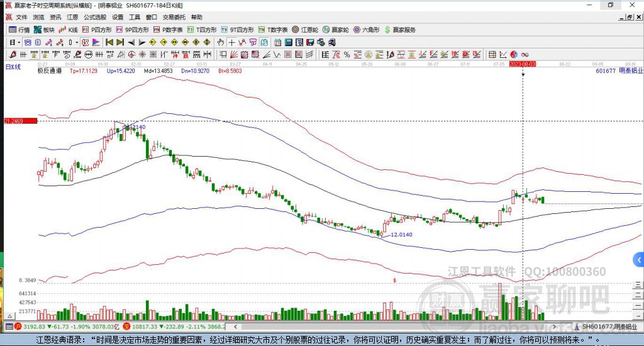Open the 设置 menu
Image resolution: width=644 pixels, height=346 pixels.
(x=118, y=17)
